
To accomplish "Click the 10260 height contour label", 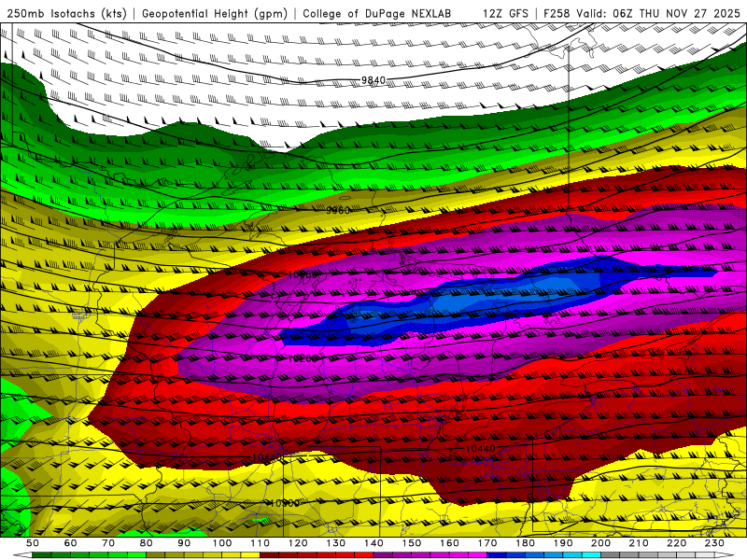I will pyautogui.click(x=303, y=358).
